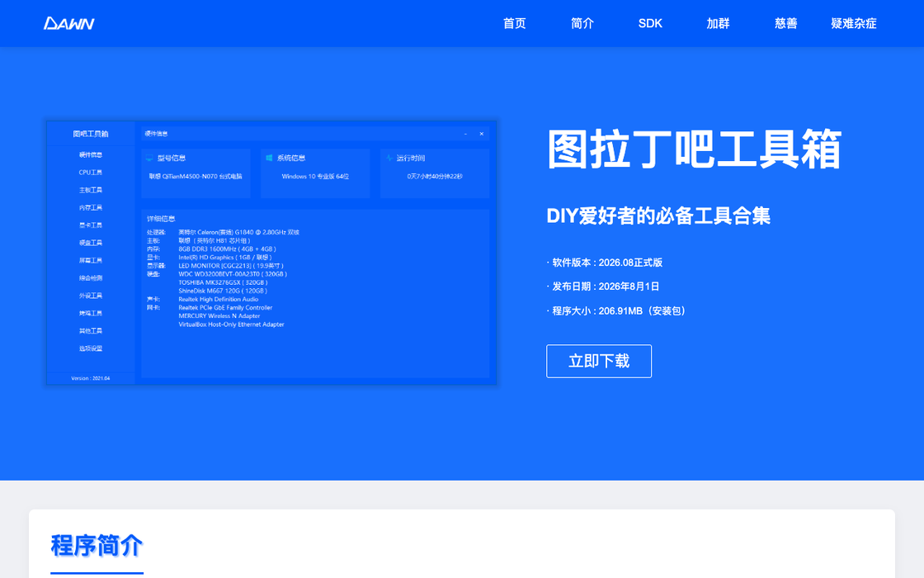This screenshot has height=578, width=924.
Task: Open the 加群 navigation item
Action: click(x=718, y=24)
